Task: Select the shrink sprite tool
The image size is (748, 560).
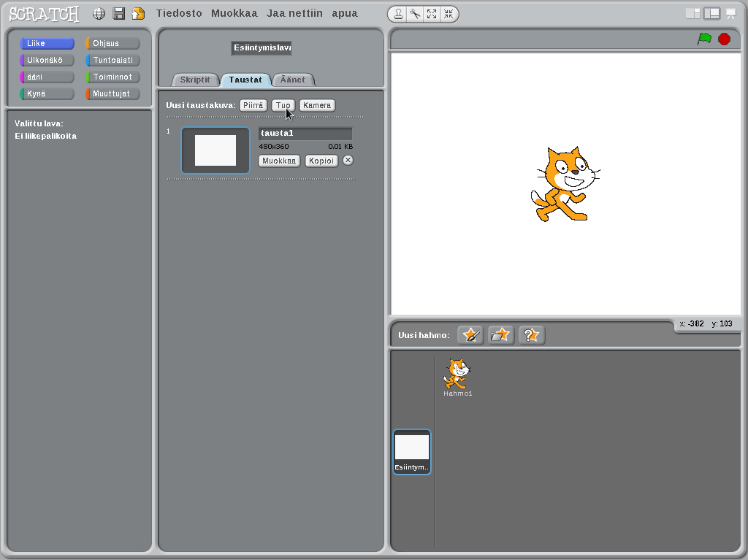Action: click(449, 15)
